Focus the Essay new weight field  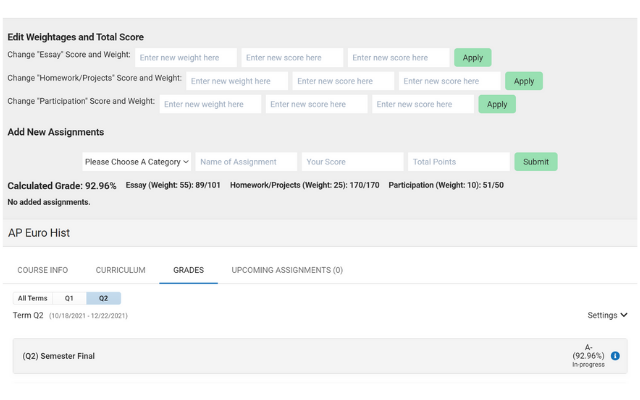pos(186,58)
